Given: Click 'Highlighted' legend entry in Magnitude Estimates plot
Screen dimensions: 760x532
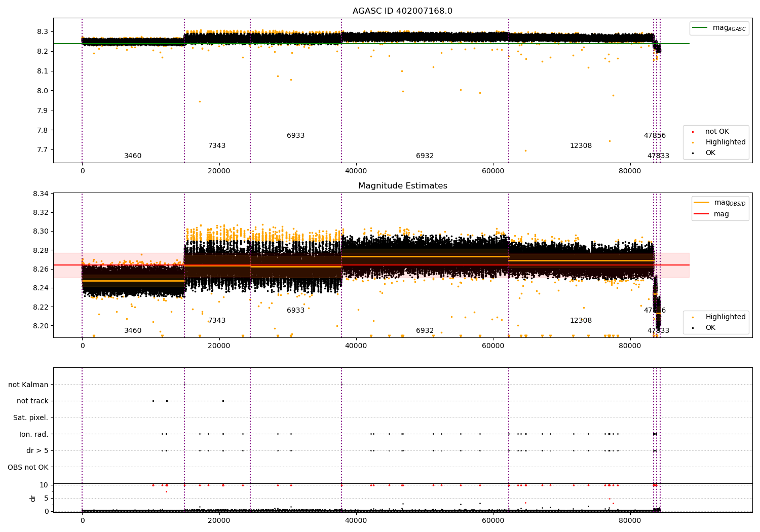Looking at the screenshot, I should pos(726,317).
